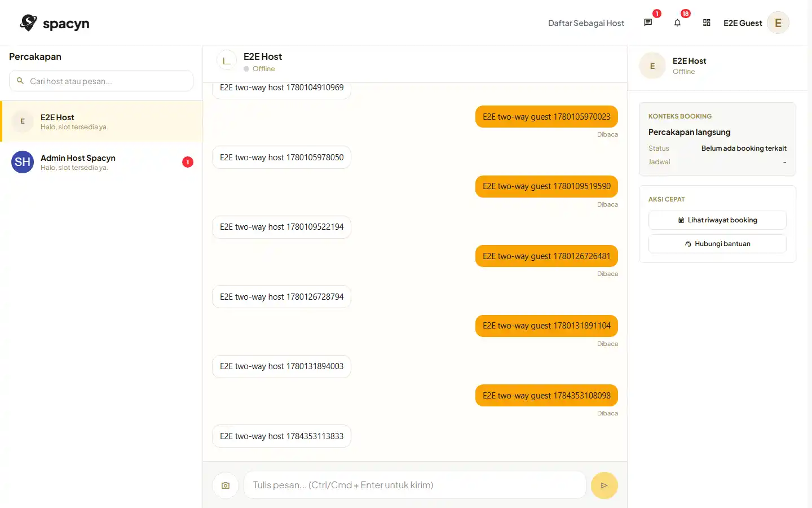Click Percakapan langsung booking context title
The image size is (812, 508).
689,132
